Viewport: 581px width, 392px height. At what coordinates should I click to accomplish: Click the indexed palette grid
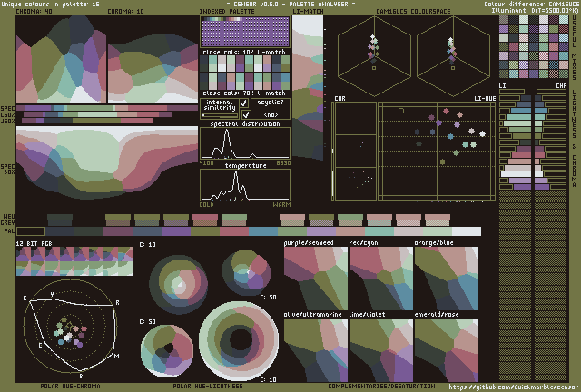point(245,32)
